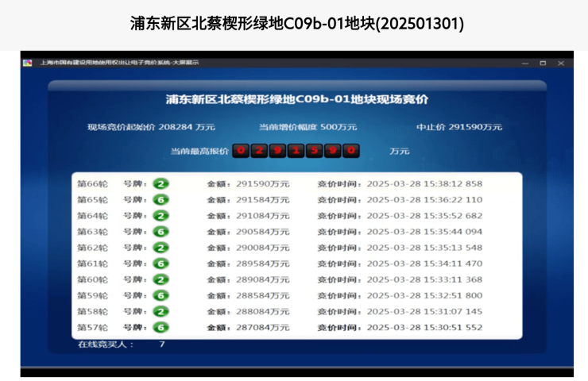Click the 中止价 291590万元 label
Viewport: 588px width, 381px height.
click(x=459, y=127)
